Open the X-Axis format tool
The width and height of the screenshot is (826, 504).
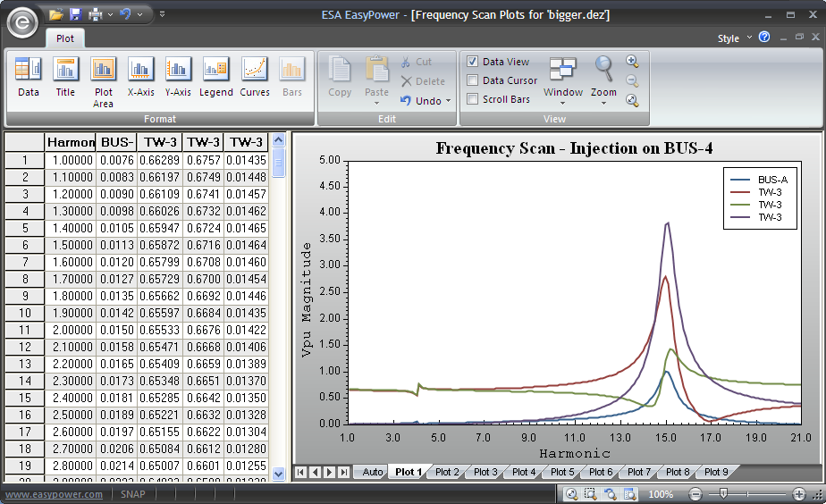(x=140, y=78)
